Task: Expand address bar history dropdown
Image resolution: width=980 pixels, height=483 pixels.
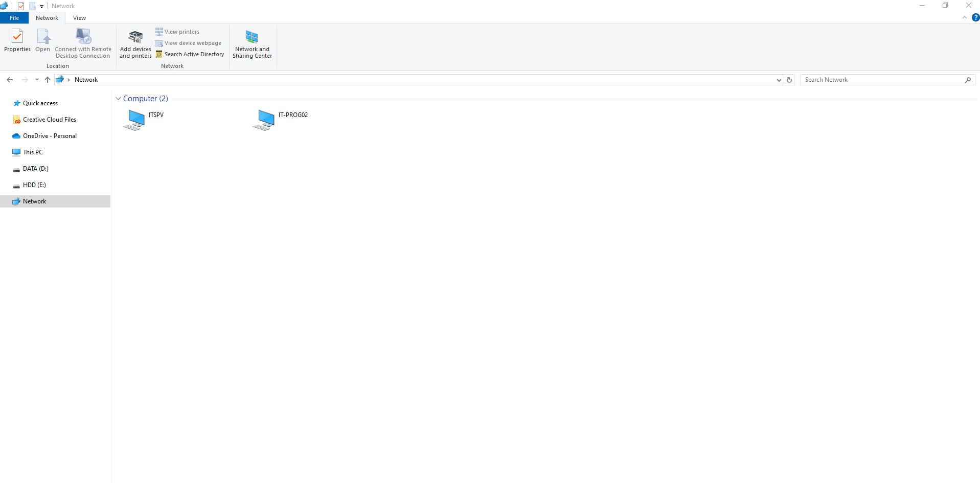Action: coord(779,80)
